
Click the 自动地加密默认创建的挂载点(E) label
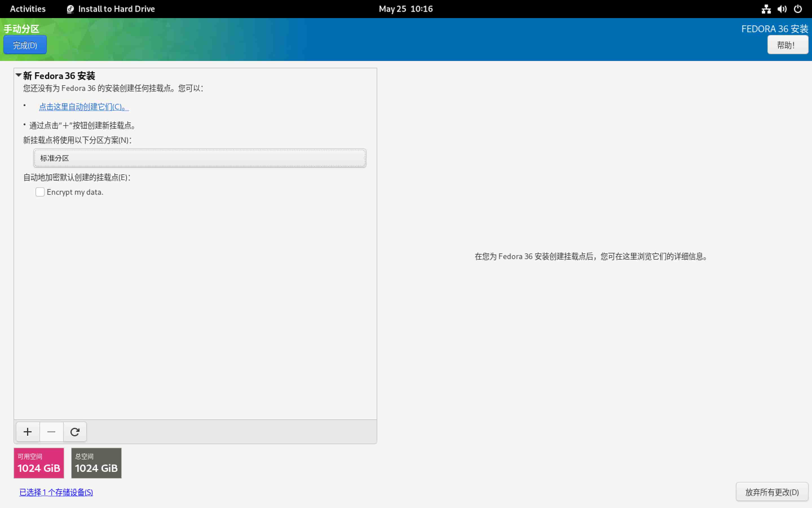[x=77, y=178]
